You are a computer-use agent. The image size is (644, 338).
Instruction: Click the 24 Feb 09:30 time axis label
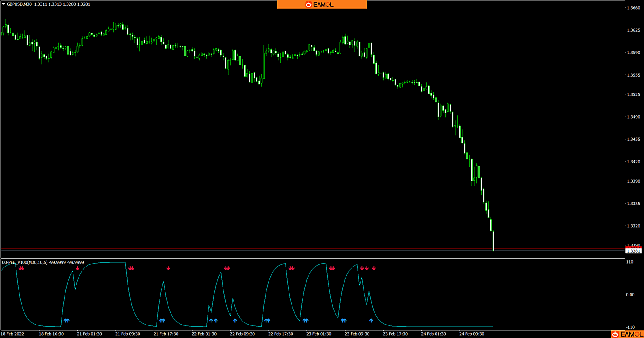click(472, 334)
